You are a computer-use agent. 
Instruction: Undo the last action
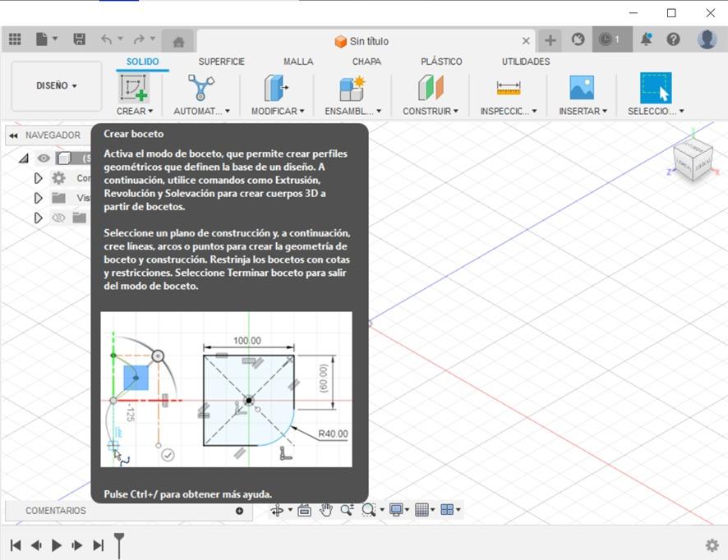(106, 39)
